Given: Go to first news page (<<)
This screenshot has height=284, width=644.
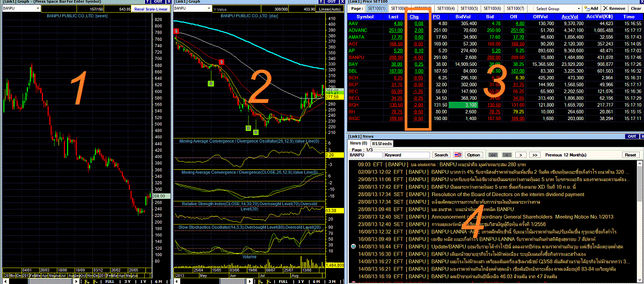Looking at the screenshot, I should [x=493, y=155].
